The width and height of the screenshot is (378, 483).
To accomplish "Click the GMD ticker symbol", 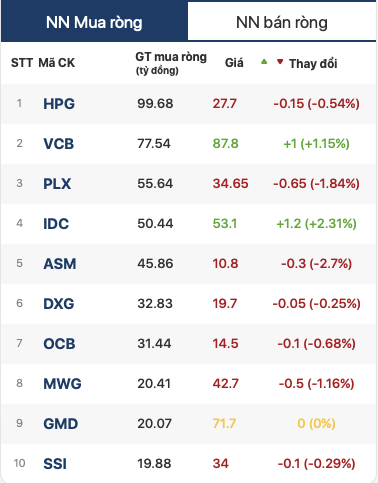I will (61, 424).
